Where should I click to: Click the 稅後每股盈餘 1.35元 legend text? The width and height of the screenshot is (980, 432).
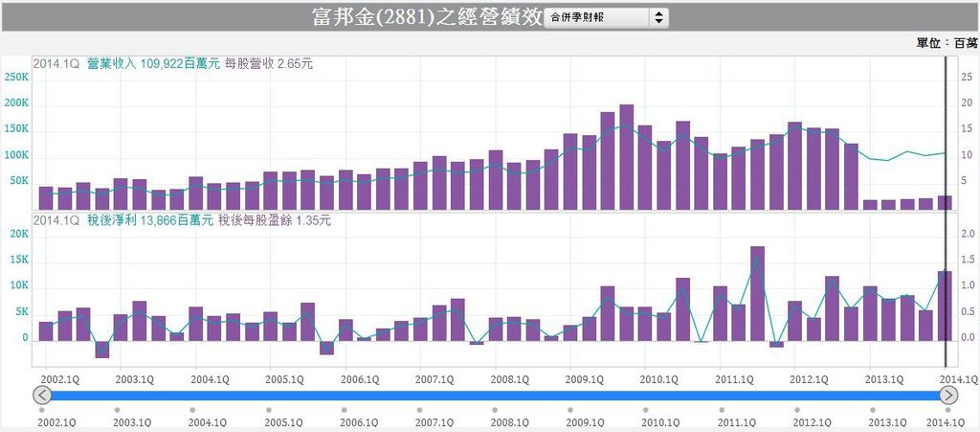coord(275,220)
